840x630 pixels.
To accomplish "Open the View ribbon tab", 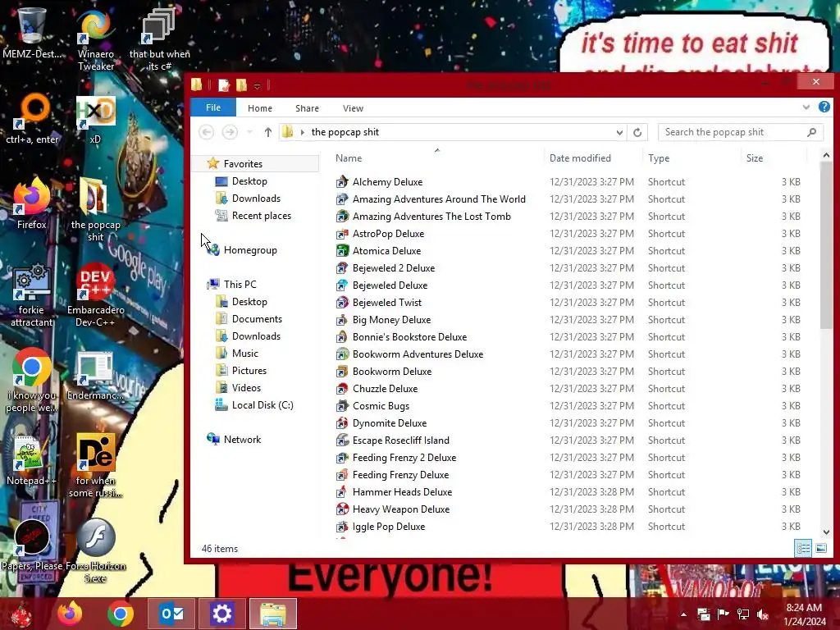I will pyautogui.click(x=353, y=108).
